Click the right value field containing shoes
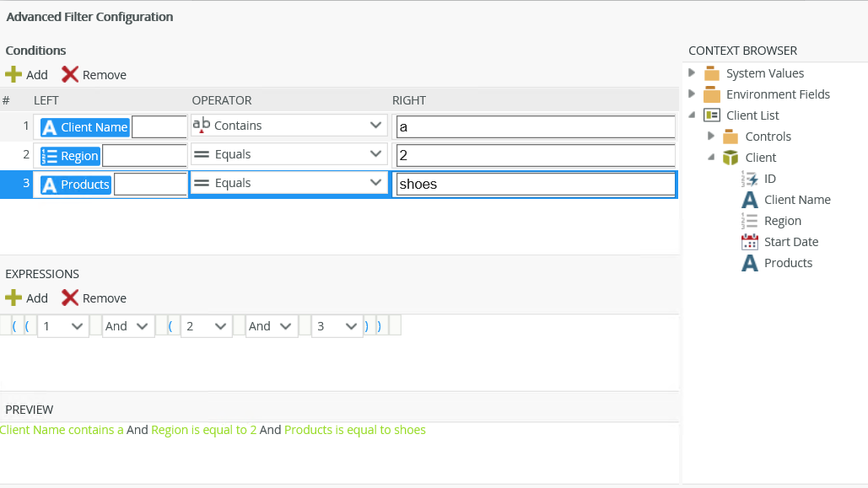Viewport: 868px width, 488px height. tap(535, 184)
